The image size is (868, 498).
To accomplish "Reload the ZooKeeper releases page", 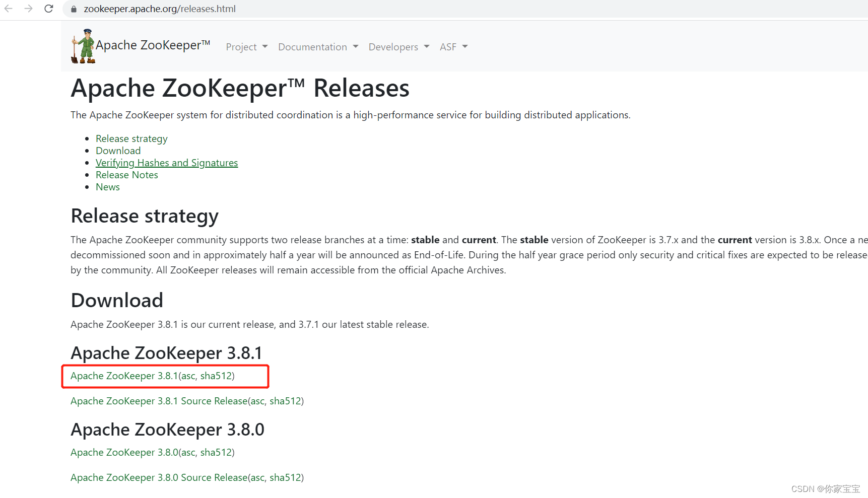I will pos(49,9).
